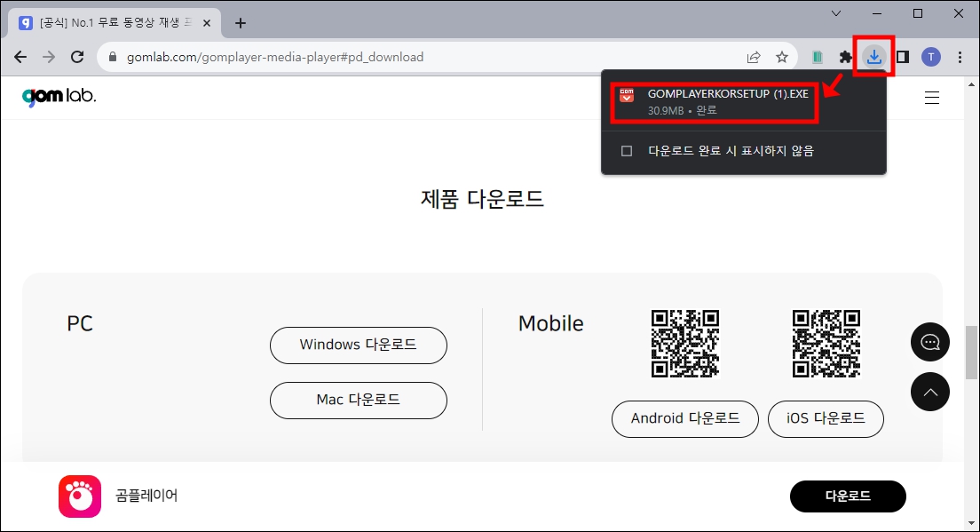This screenshot has width=980, height=532.
Task: Click the iOS QR code image
Action: (x=826, y=343)
